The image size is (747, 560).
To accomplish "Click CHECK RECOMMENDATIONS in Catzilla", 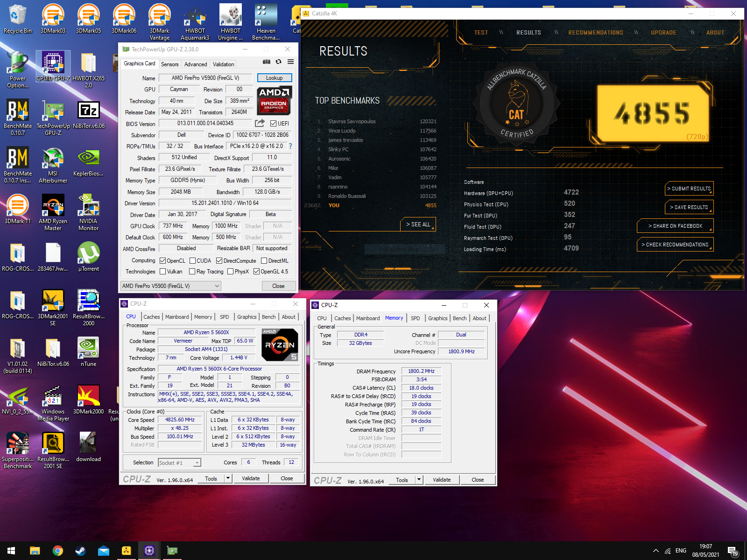I will 675,245.
